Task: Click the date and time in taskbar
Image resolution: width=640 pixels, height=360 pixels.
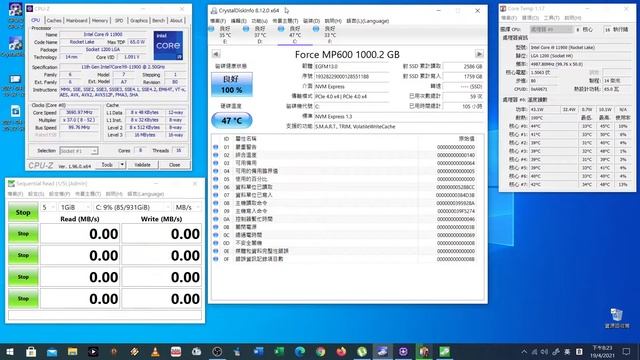Action: [x=602, y=351]
